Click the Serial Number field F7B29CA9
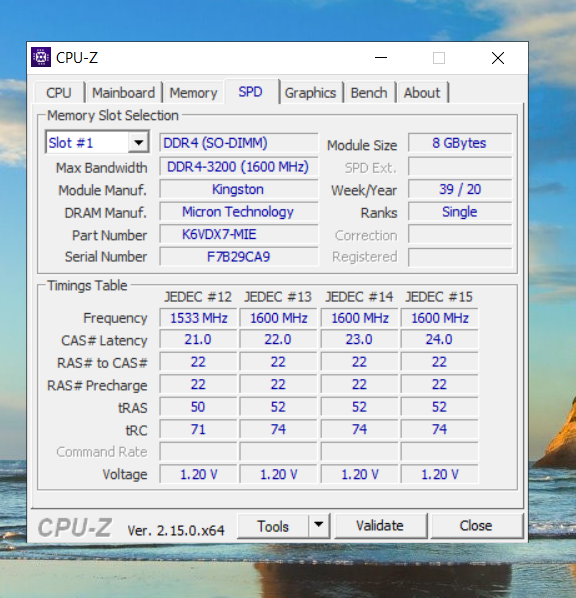This screenshot has height=598, width=576. tap(238, 256)
